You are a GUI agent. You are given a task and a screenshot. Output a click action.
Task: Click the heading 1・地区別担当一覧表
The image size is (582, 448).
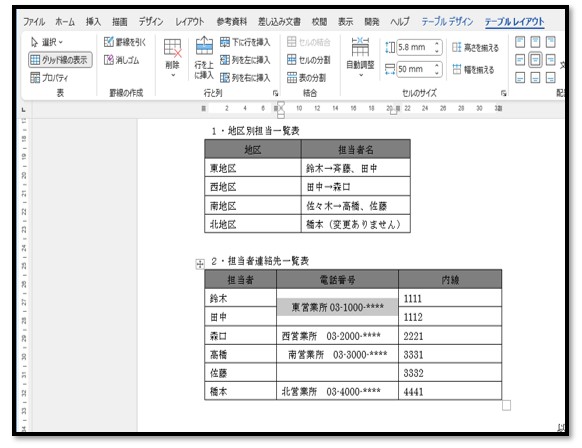(255, 131)
